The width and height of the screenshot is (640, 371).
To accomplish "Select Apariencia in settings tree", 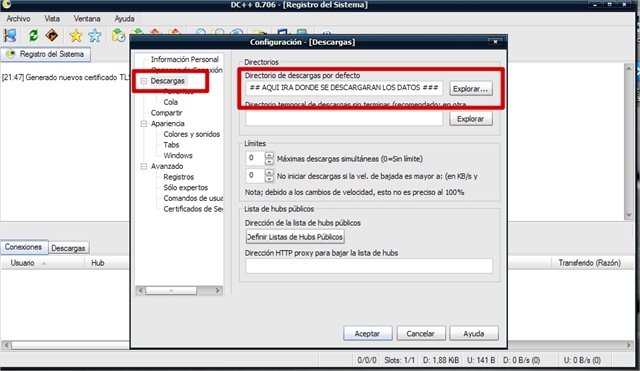I will tap(167, 123).
